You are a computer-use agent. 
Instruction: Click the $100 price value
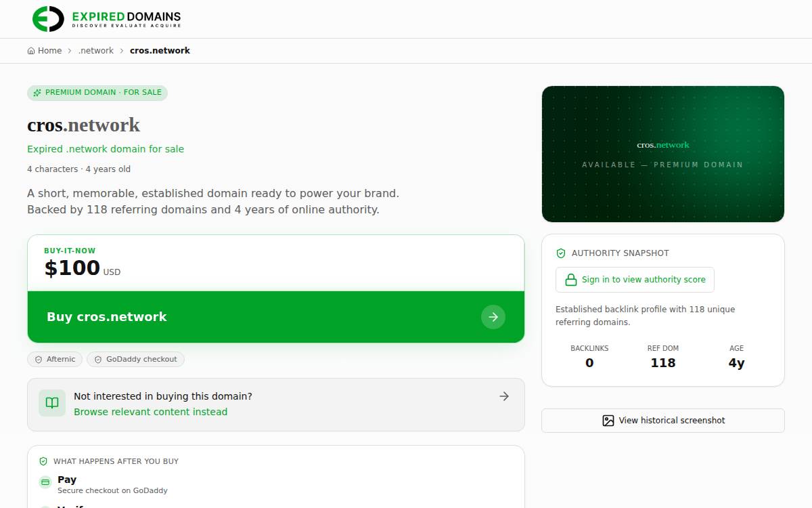pos(72,268)
